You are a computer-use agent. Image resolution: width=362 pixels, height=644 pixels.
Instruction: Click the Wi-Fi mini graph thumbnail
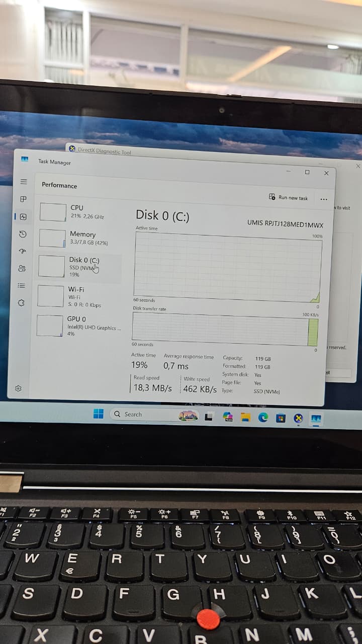tap(50, 296)
